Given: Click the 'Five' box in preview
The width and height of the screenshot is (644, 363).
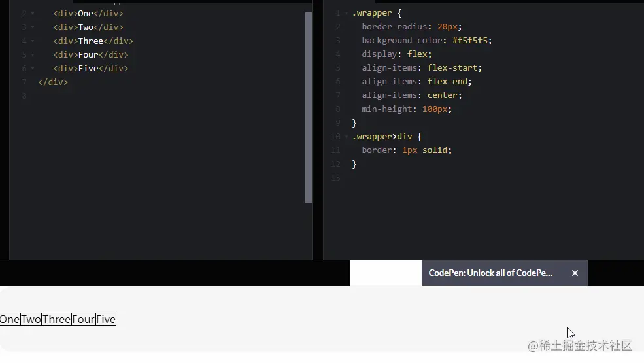Looking at the screenshot, I should (x=106, y=319).
